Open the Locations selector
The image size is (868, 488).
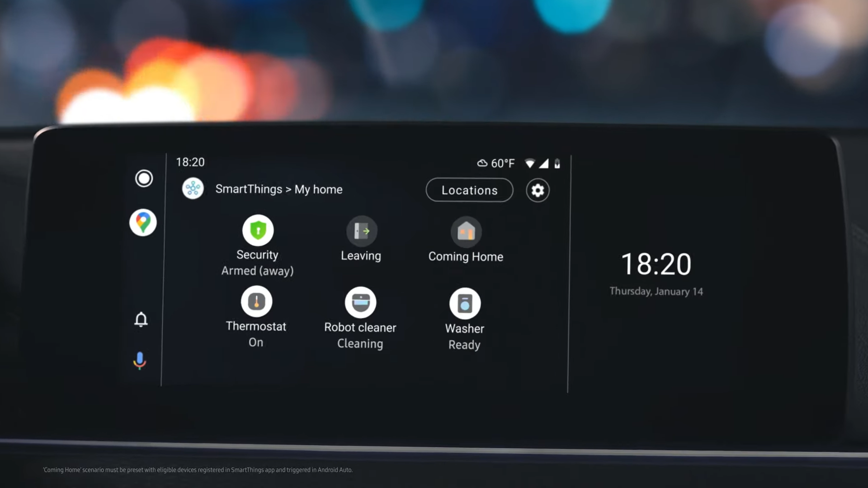click(x=469, y=189)
